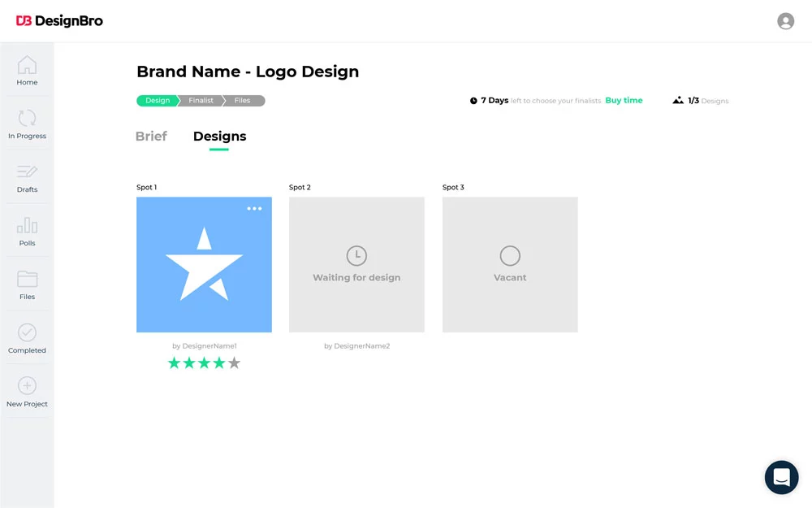
Task: Open the Drafts panel
Action: pyautogui.click(x=27, y=177)
